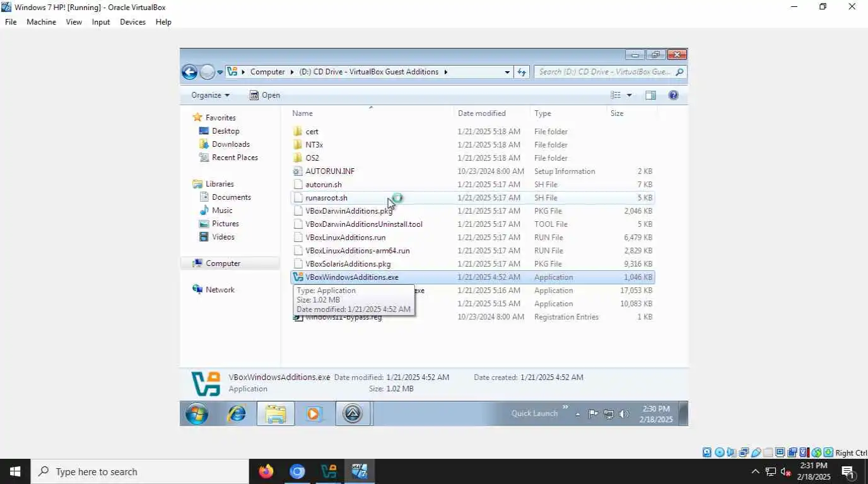Sort by the Name column header
Screen dimensions: 868x484
(x=371, y=113)
